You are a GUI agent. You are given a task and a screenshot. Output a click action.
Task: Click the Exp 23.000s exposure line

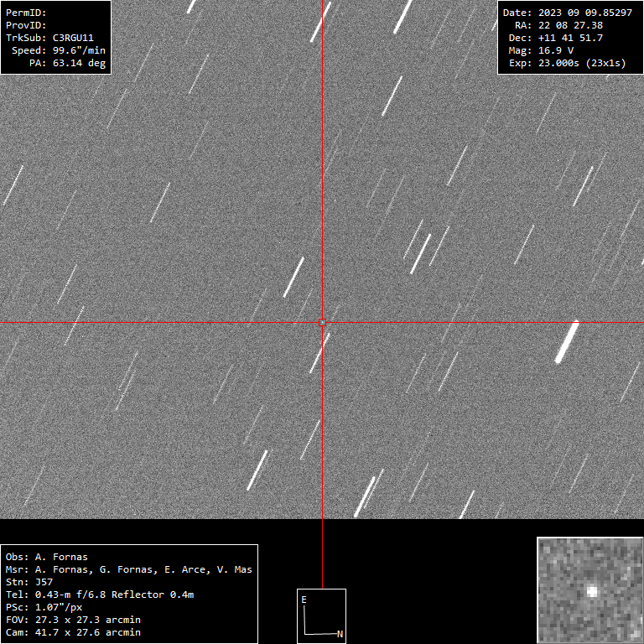567,63
